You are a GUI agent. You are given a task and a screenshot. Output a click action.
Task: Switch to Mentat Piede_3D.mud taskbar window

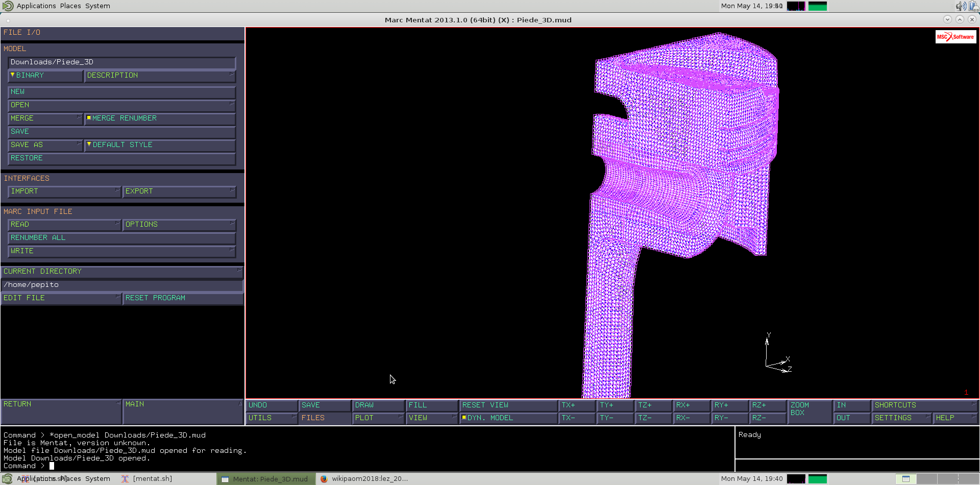point(265,479)
